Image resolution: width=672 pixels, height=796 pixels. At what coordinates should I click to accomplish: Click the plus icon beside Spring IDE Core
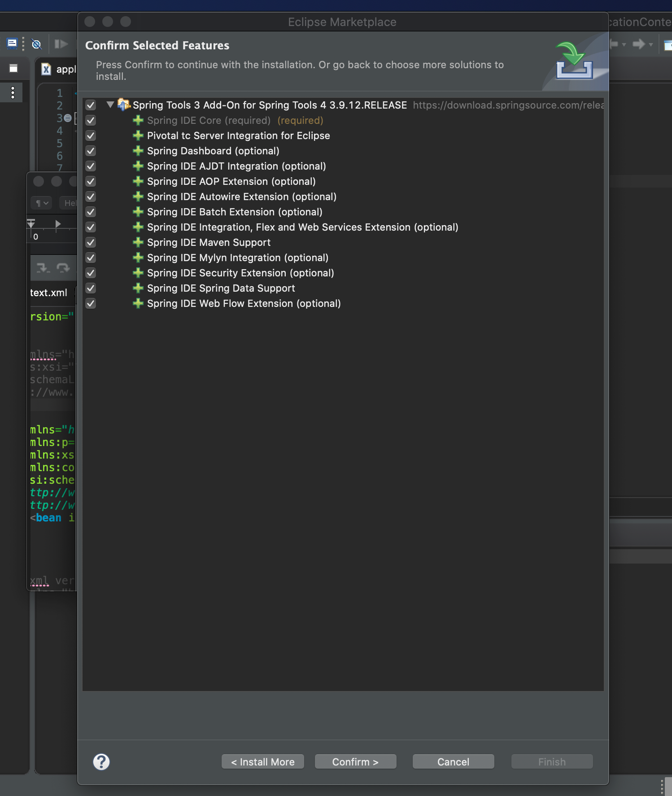click(138, 120)
